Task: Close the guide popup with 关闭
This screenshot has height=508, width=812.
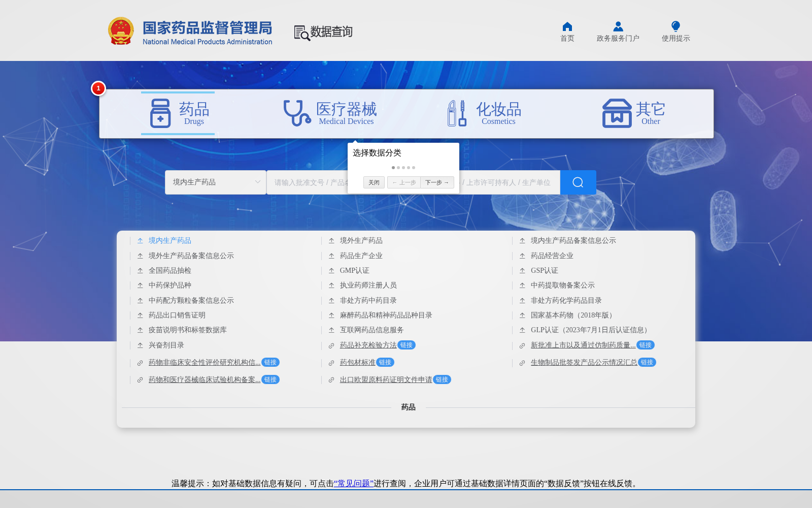Action: tap(374, 182)
